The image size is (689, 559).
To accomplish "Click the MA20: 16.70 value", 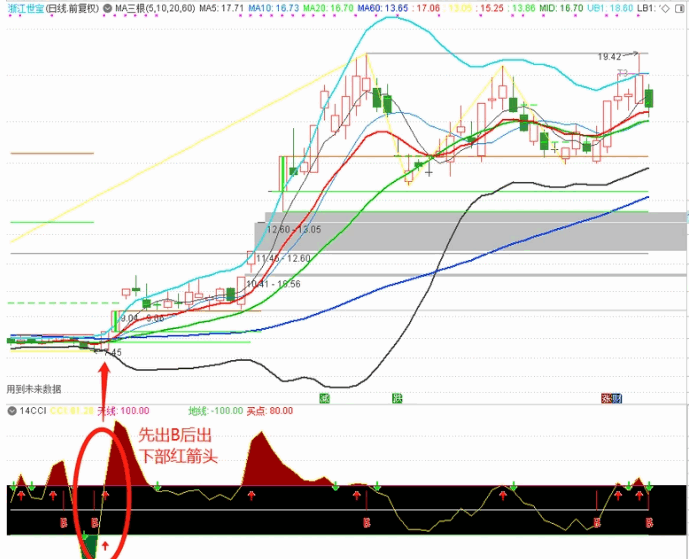I will point(328,8).
